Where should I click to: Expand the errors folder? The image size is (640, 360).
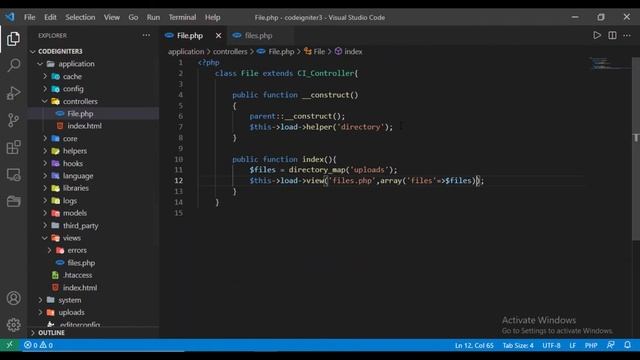[93, 250]
